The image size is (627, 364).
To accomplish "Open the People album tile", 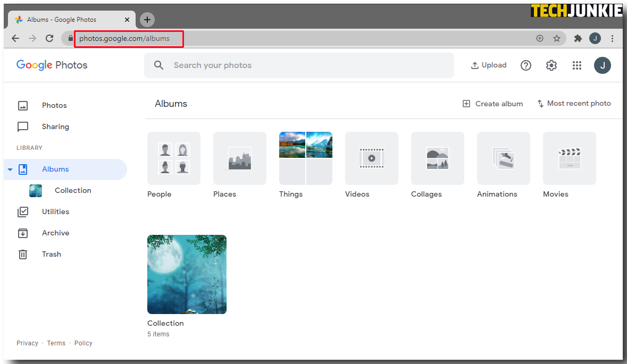I will (174, 158).
